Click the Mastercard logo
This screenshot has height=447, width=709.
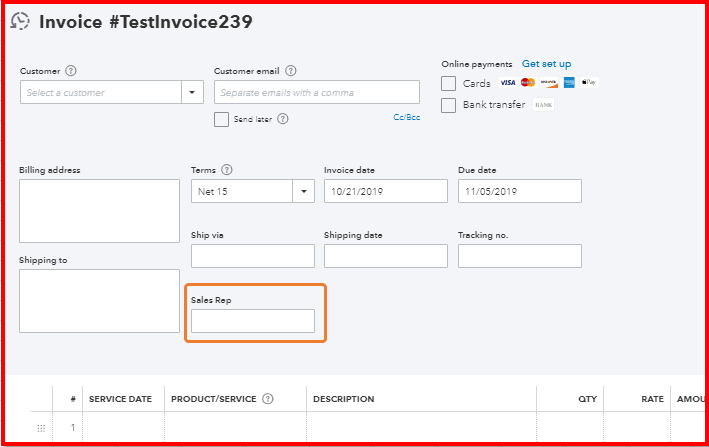pos(528,83)
